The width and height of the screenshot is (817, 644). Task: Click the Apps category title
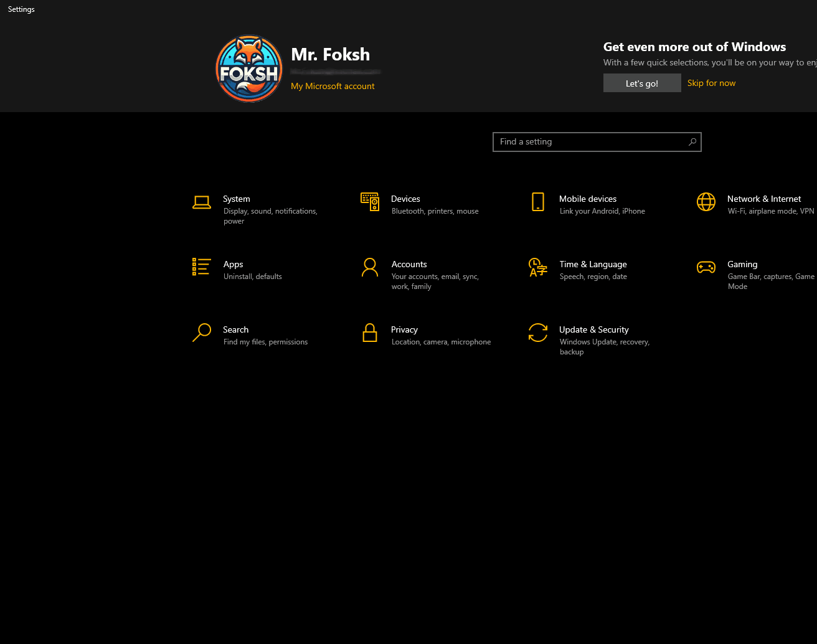click(233, 264)
